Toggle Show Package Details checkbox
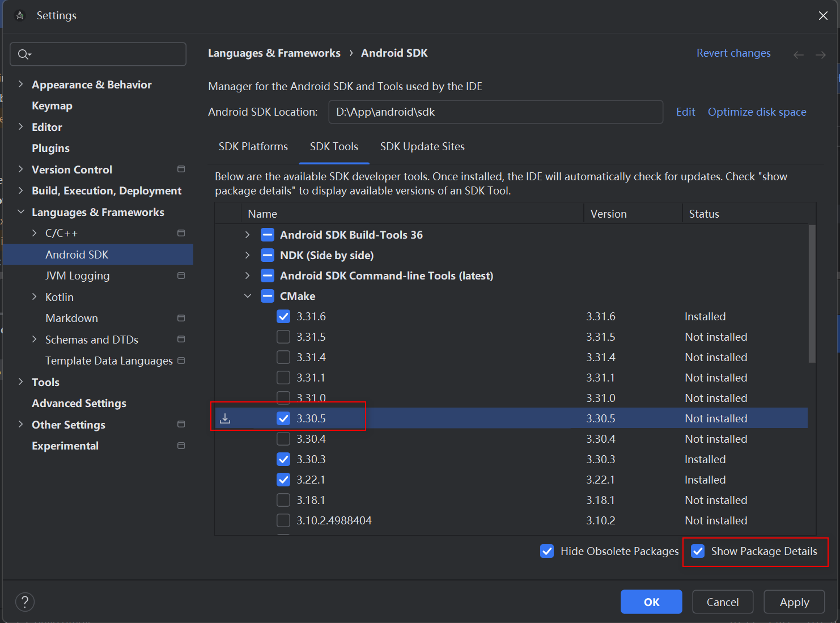This screenshot has width=840, height=623. tap(698, 551)
